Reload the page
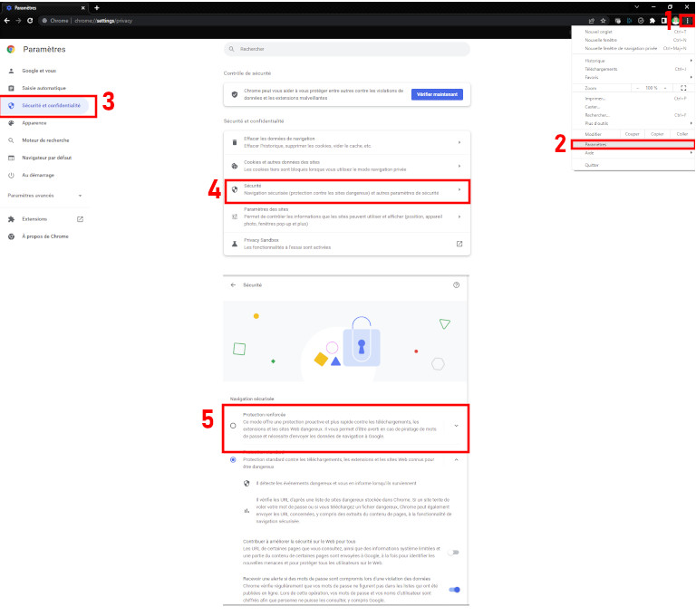The width and height of the screenshot is (696, 616). tap(30, 21)
